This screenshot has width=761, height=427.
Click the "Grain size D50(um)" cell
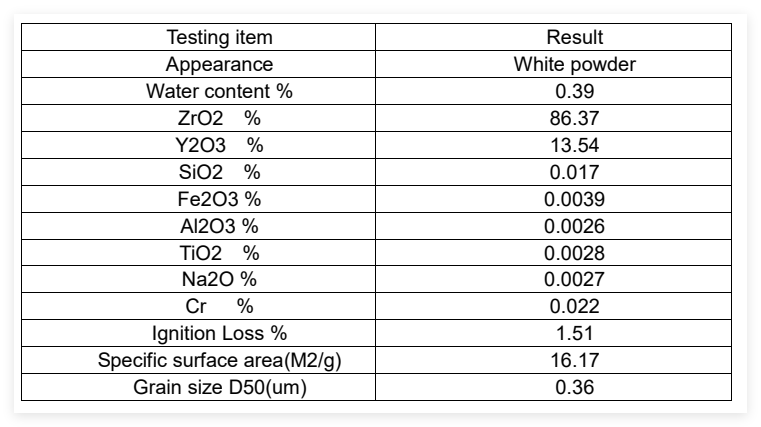coord(219,387)
